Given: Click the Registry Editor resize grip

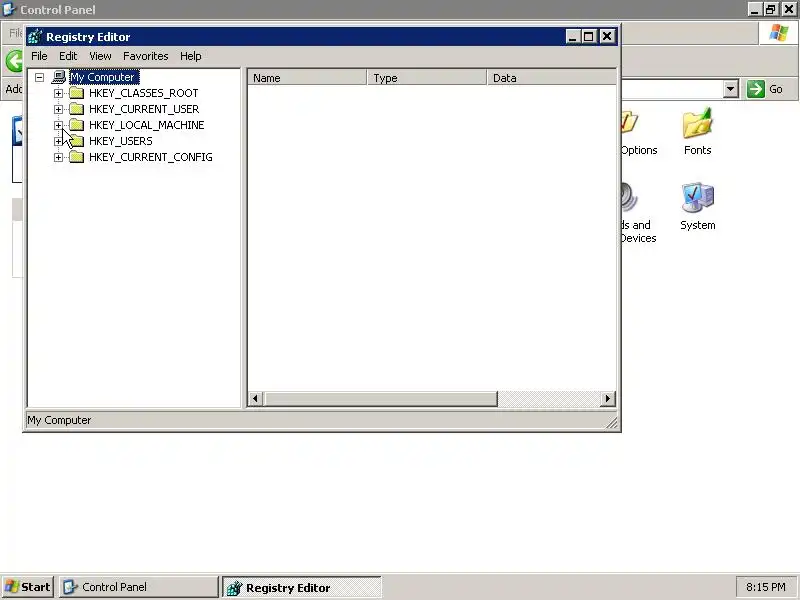Looking at the screenshot, I should click(x=612, y=422).
